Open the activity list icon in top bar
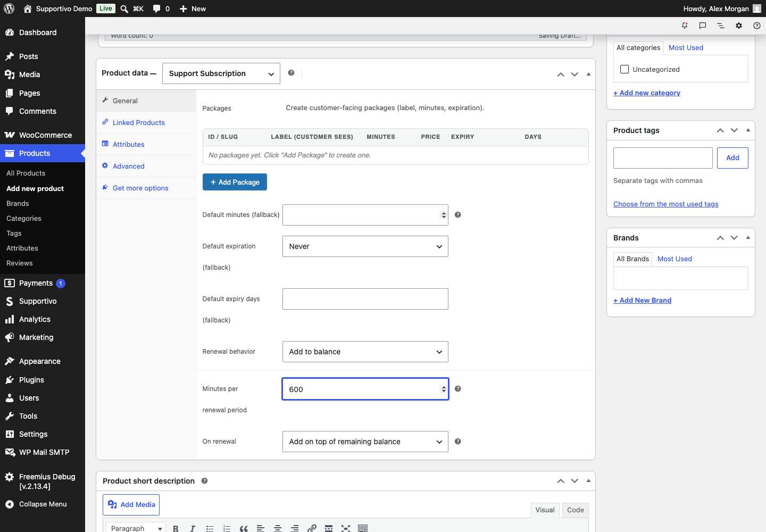This screenshot has height=532, width=766. pyautogui.click(x=721, y=26)
